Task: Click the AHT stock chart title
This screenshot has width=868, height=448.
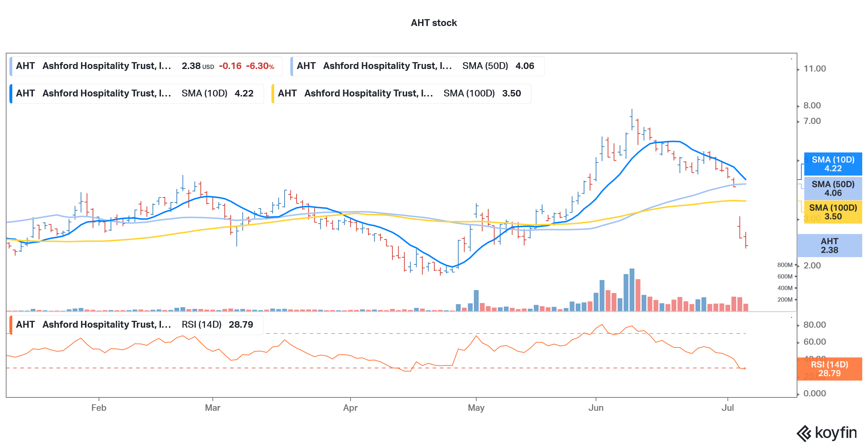Action: tap(434, 23)
